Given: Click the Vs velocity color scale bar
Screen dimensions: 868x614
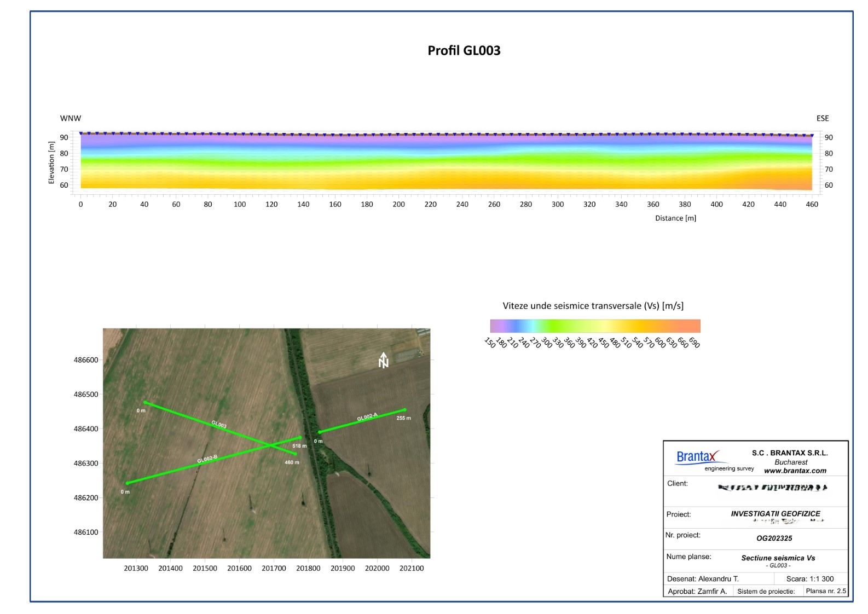Looking at the screenshot, I should pyautogui.click(x=595, y=326).
